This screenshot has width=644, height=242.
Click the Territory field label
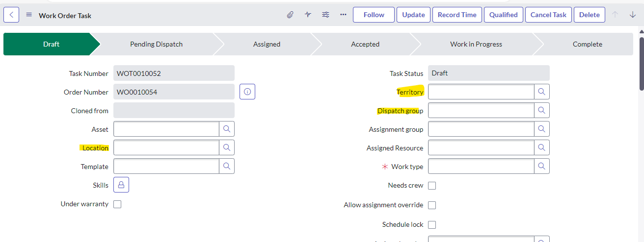click(x=410, y=92)
